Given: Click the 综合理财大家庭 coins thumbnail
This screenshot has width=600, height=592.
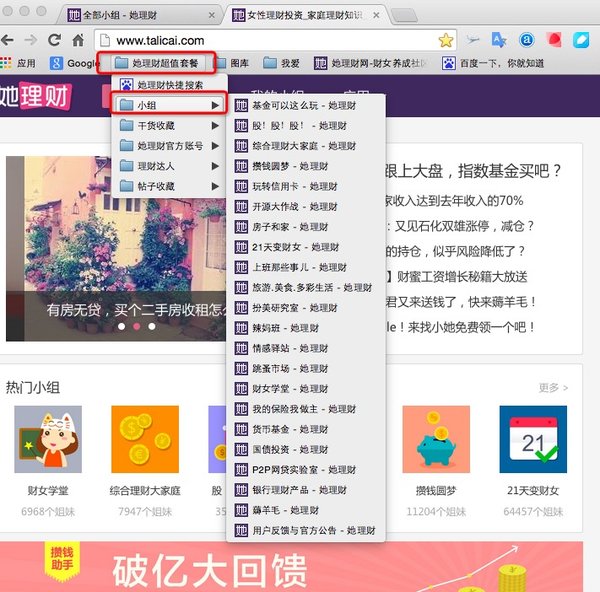Looking at the screenshot, I should pos(145,439).
